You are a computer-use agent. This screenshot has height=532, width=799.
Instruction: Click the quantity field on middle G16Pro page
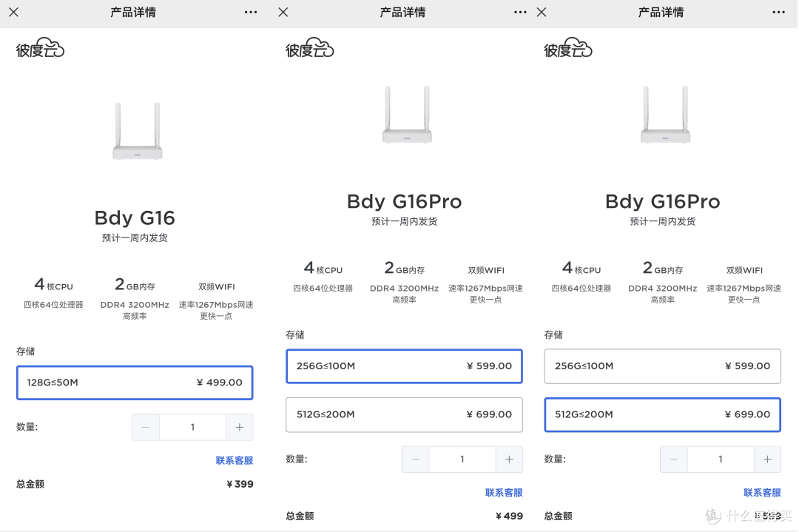tap(462, 459)
